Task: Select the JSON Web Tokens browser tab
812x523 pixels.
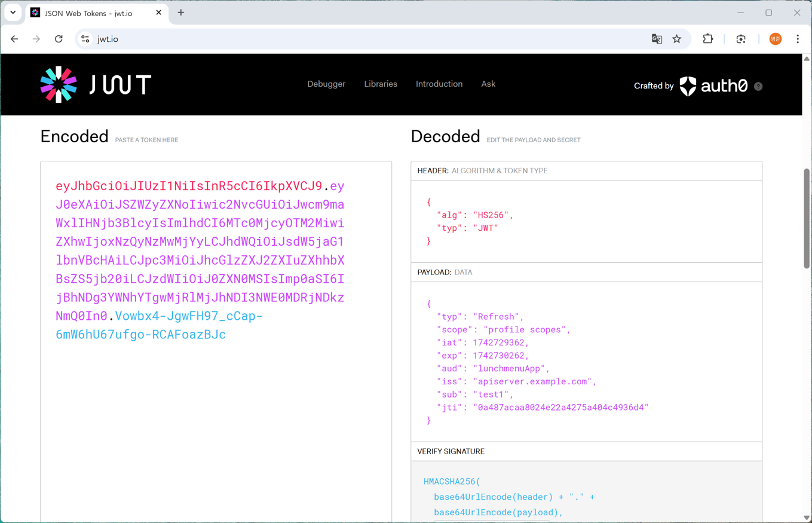Action: [x=97, y=13]
